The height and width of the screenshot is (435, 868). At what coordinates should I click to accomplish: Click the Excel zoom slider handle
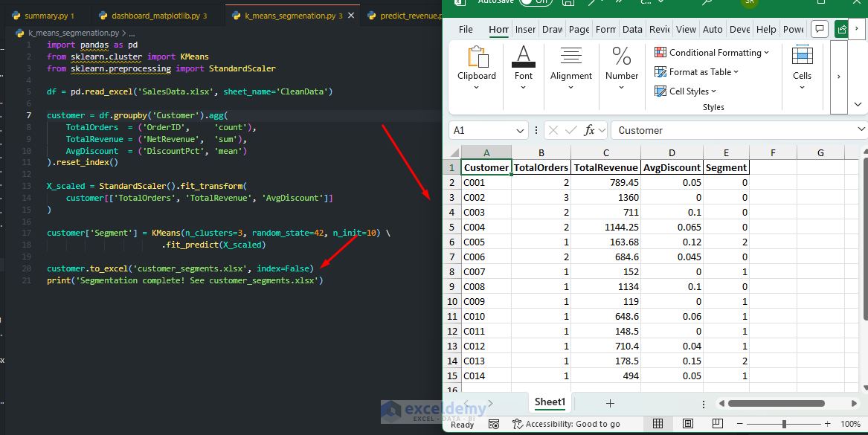click(784, 424)
